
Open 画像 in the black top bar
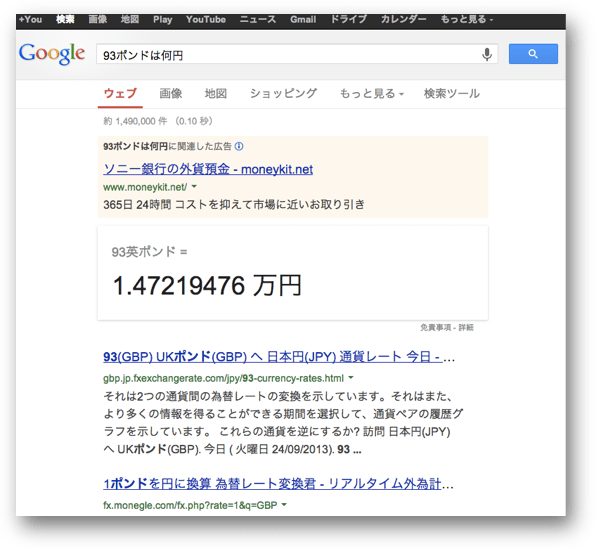tap(98, 20)
